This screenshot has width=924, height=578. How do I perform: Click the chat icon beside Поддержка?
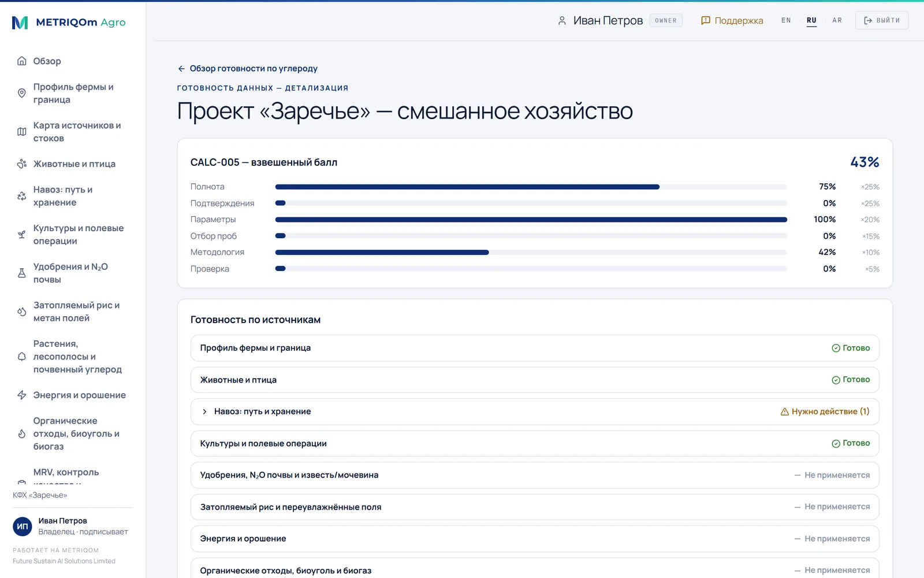pyautogui.click(x=705, y=21)
